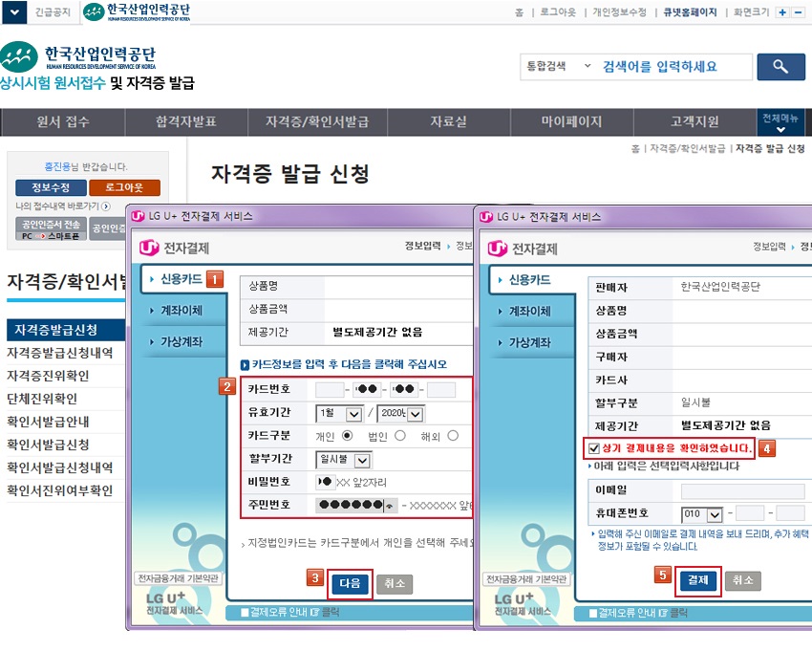This screenshot has width=812, height=651.
Task: Select 계좌이체 tab in left payment window
Action: 182,311
